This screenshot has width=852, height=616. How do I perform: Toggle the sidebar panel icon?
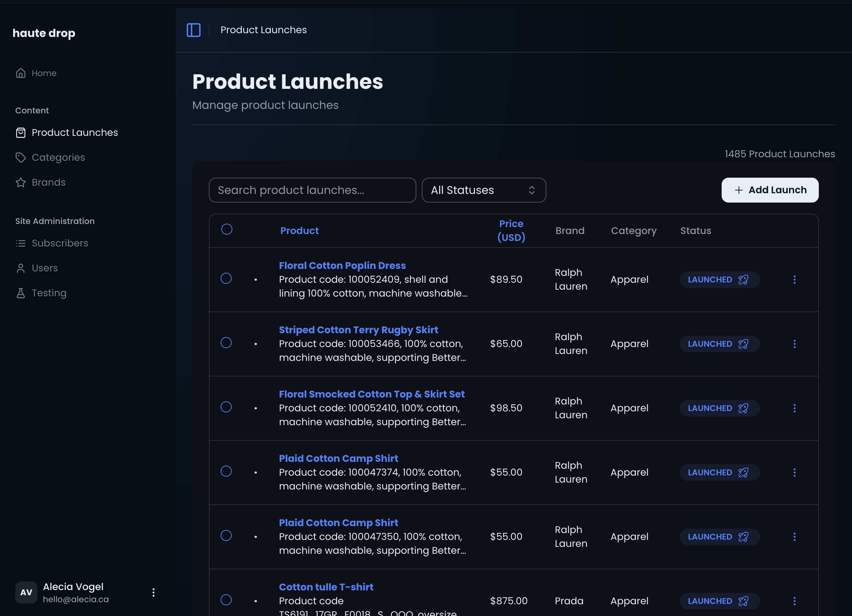coord(194,30)
